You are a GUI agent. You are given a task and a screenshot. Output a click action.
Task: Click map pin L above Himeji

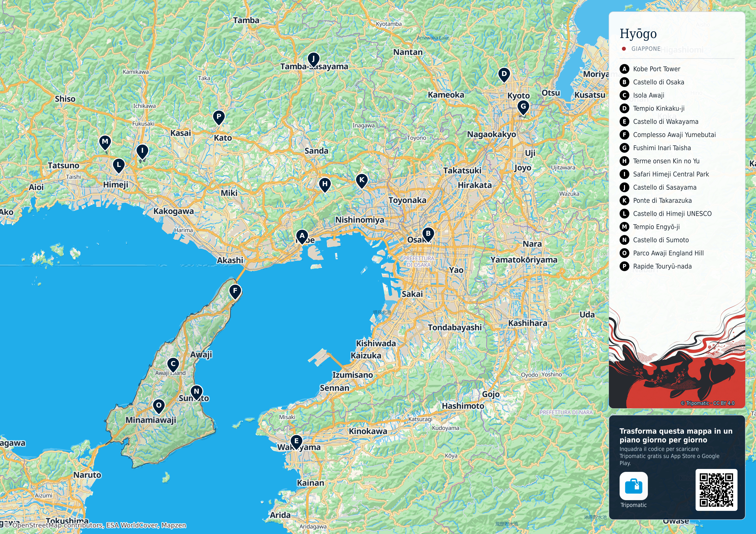click(119, 166)
